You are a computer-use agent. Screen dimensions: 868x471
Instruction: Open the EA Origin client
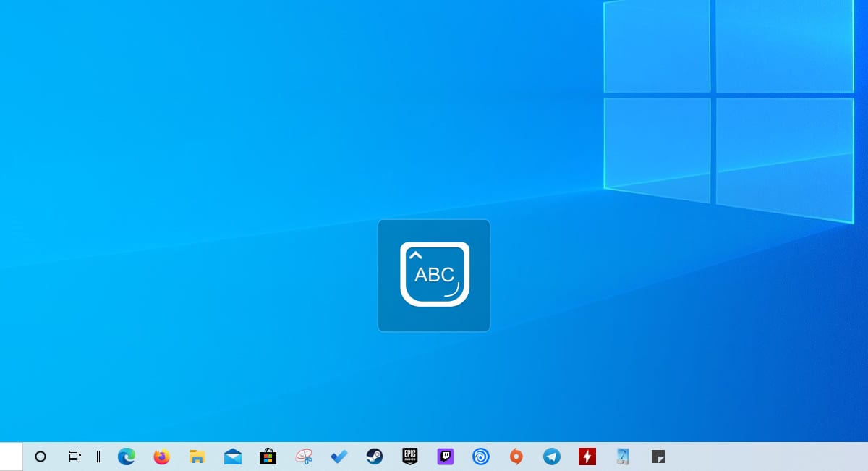pos(516,457)
